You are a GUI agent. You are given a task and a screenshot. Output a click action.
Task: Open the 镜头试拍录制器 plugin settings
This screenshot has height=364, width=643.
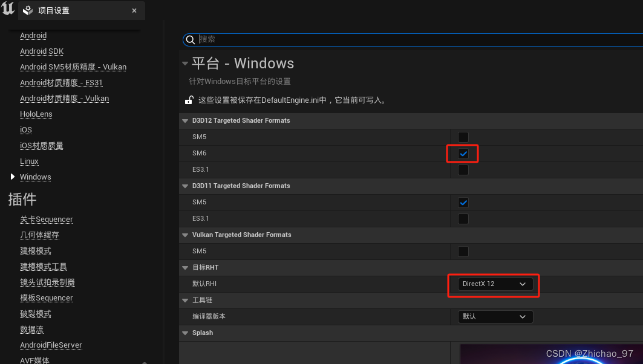pos(48,282)
